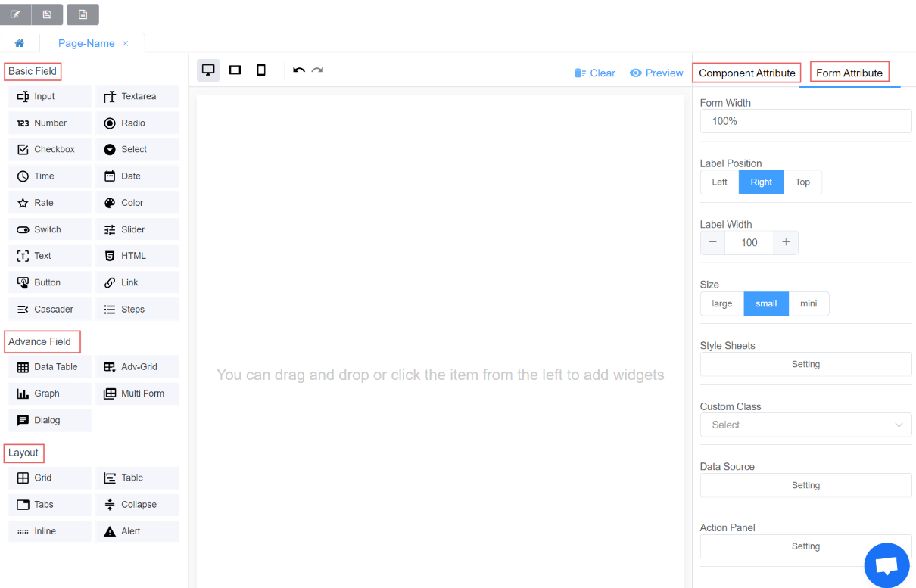Set Size to small
916x588 pixels.
point(766,303)
